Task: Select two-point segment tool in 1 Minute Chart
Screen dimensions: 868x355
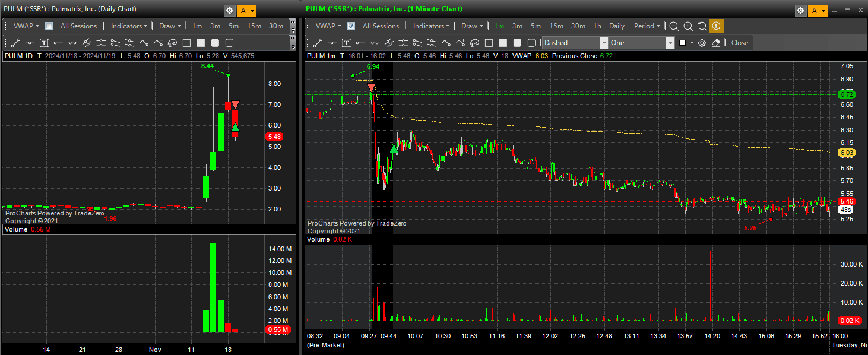Action: point(375,43)
